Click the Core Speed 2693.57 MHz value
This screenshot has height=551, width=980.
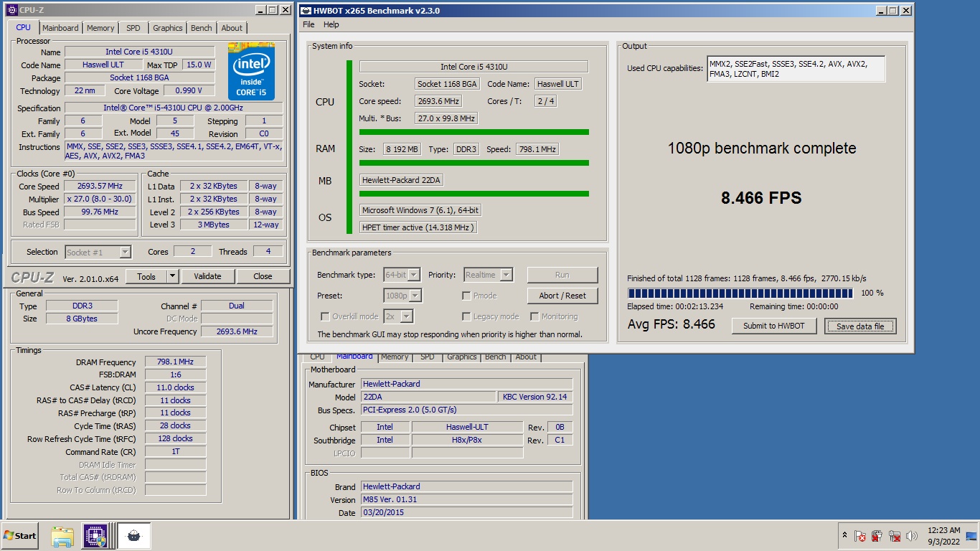[x=100, y=186]
